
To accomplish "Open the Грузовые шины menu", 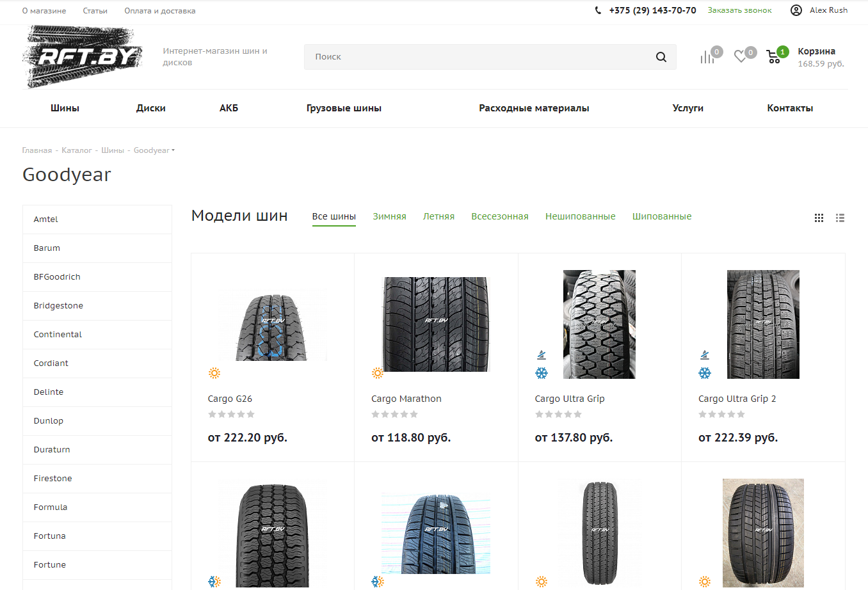I will tap(344, 108).
